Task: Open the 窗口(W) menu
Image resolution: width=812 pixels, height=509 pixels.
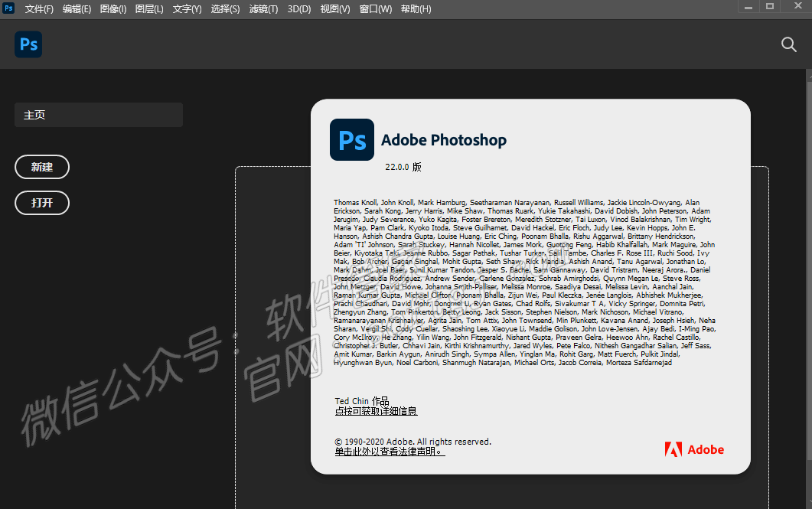Action: [x=376, y=9]
